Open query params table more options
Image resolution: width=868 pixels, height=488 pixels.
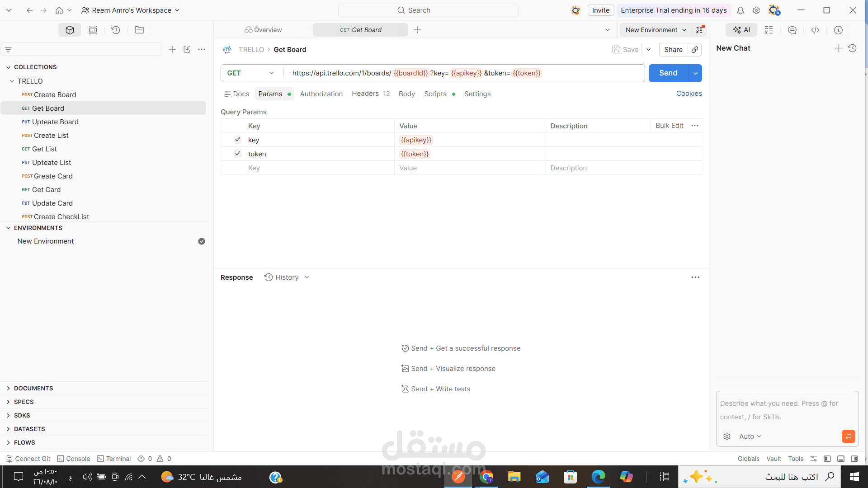695,126
